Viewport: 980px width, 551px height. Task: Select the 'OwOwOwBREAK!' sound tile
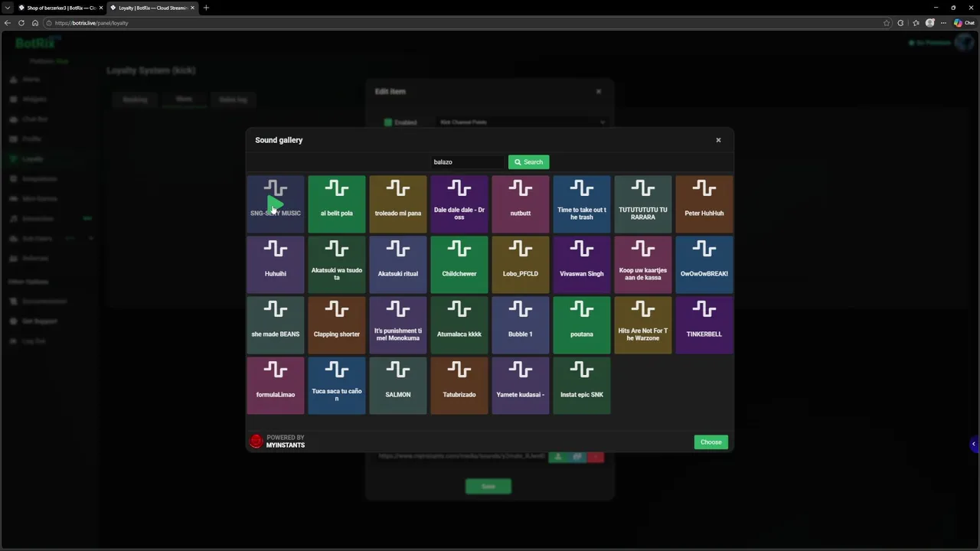704,264
